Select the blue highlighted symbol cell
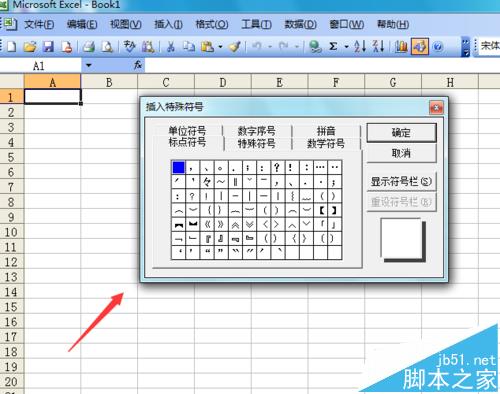500x394 pixels. tap(178, 167)
